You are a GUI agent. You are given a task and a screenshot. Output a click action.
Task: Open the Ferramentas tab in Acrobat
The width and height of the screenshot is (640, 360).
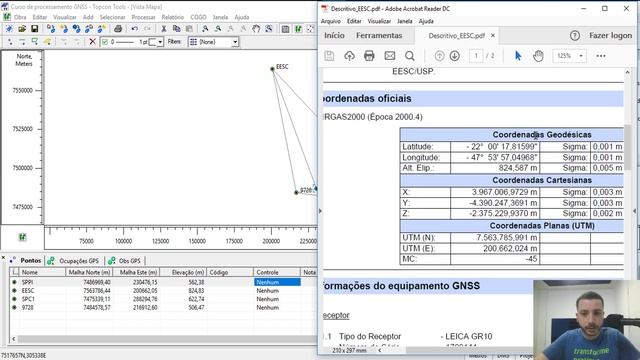tap(379, 36)
